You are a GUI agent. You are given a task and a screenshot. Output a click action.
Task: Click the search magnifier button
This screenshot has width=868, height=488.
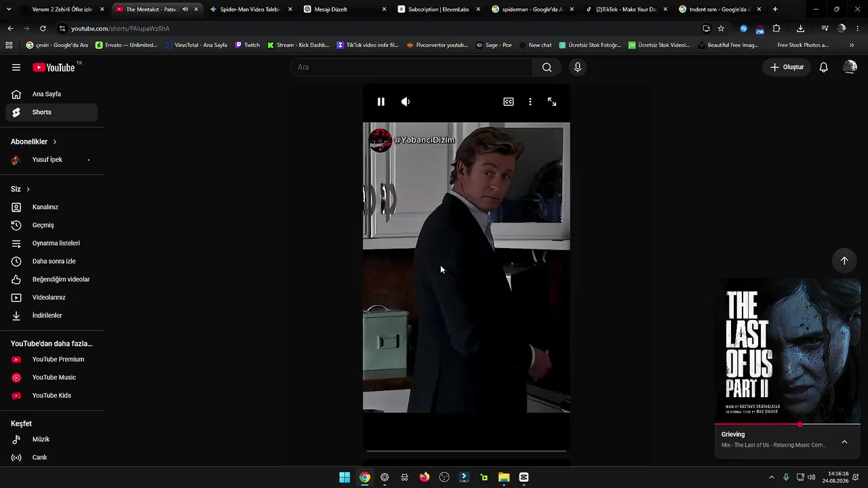[x=547, y=67]
